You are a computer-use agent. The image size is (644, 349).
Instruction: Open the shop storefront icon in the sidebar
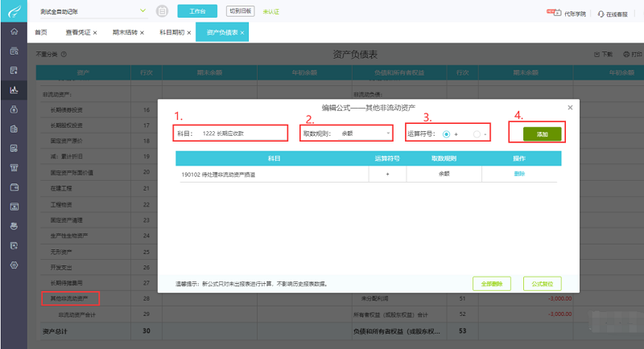14,168
